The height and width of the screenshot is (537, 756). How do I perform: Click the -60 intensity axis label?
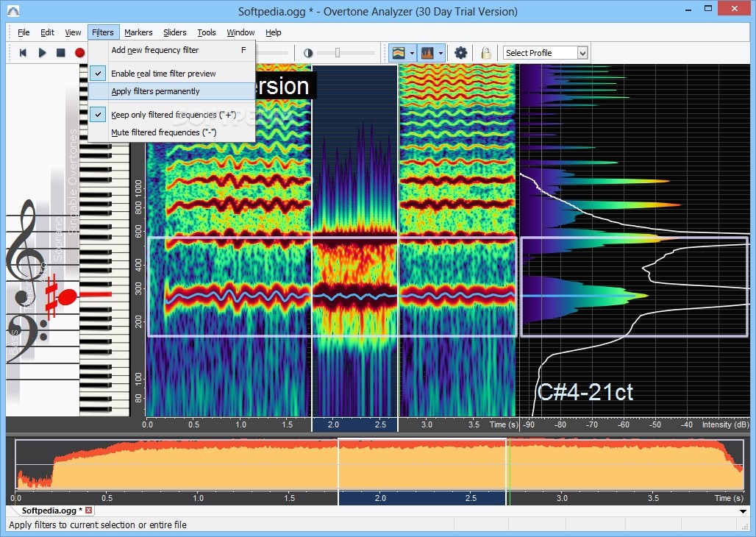click(623, 424)
